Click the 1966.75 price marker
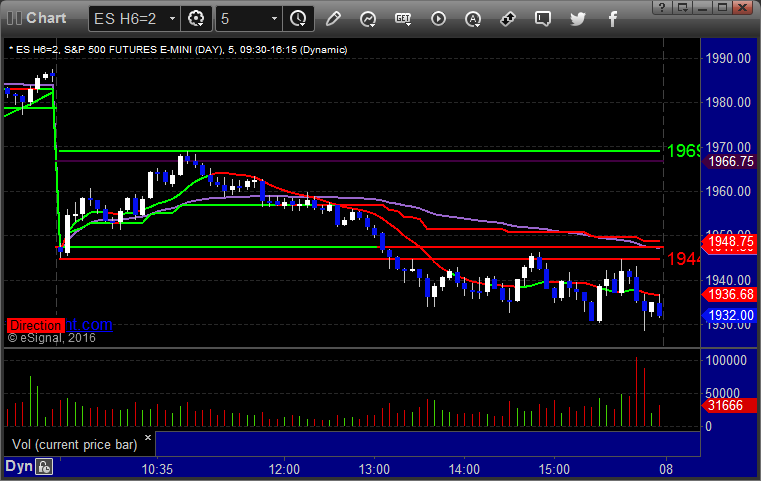The width and height of the screenshot is (761, 481). coord(730,162)
